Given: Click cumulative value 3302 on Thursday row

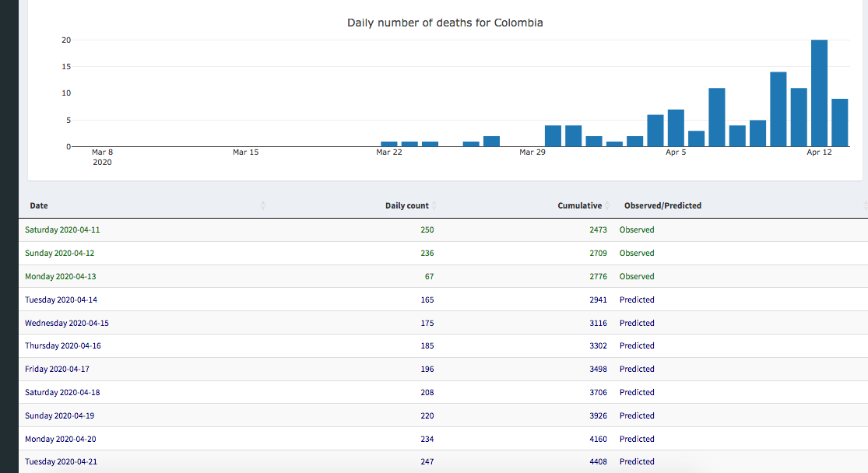Looking at the screenshot, I should (x=598, y=345).
